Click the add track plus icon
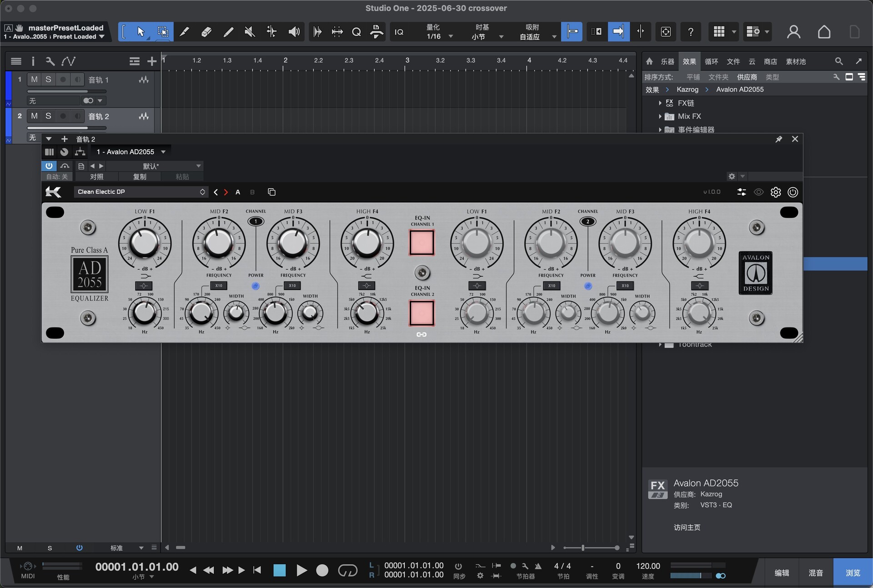This screenshot has width=873, height=588. 152,61
